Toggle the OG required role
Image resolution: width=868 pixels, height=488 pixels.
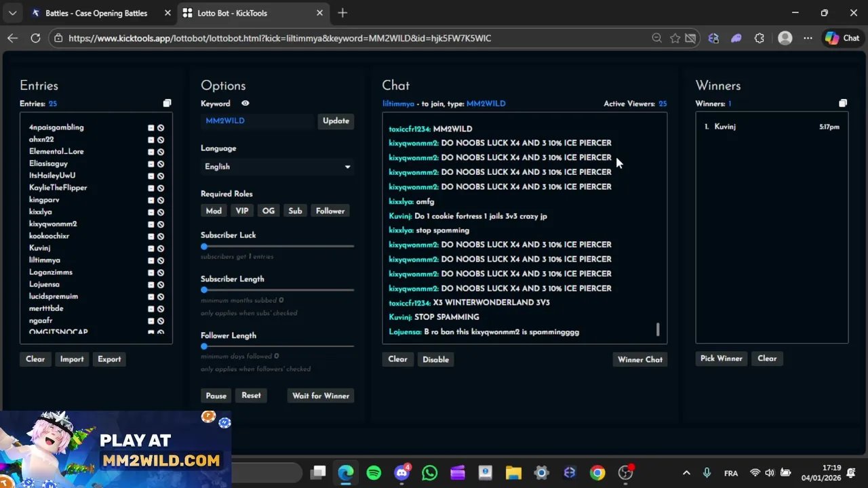pos(269,211)
